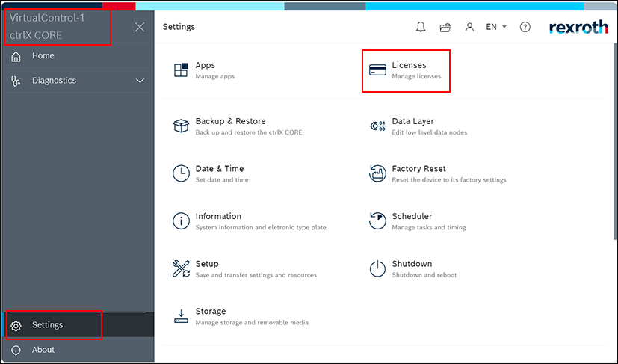Click the Storage drive icon
This screenshot has height=364, width=618.
click(x=181, y=316)
